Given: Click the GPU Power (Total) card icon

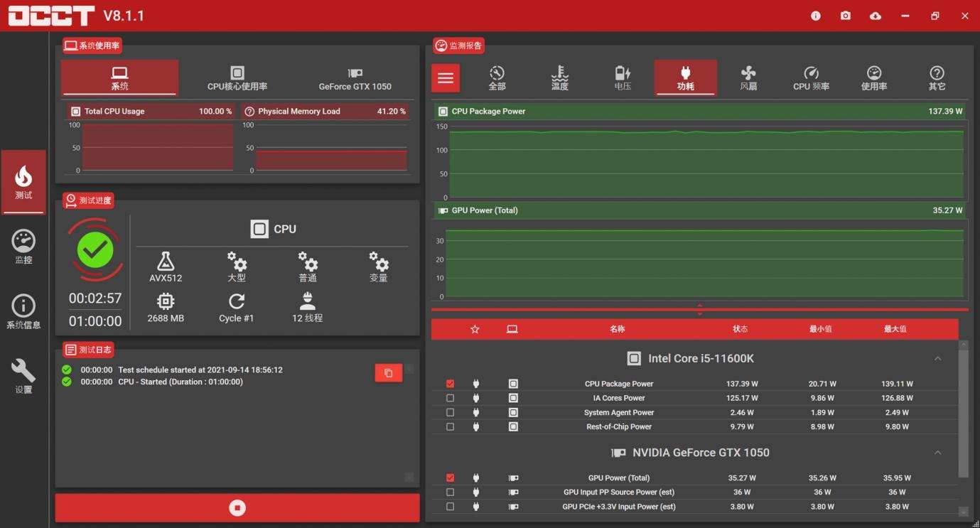Looking at the screenshot, I should [513, 478].
